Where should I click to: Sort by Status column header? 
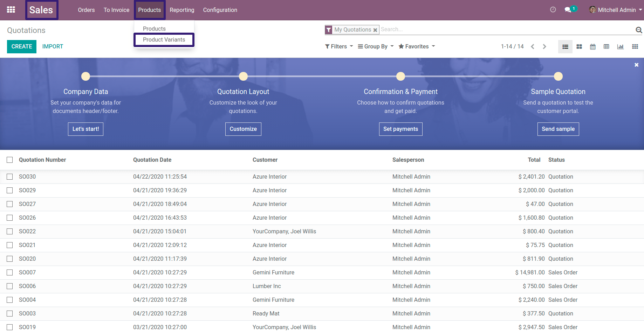(556, 160)
